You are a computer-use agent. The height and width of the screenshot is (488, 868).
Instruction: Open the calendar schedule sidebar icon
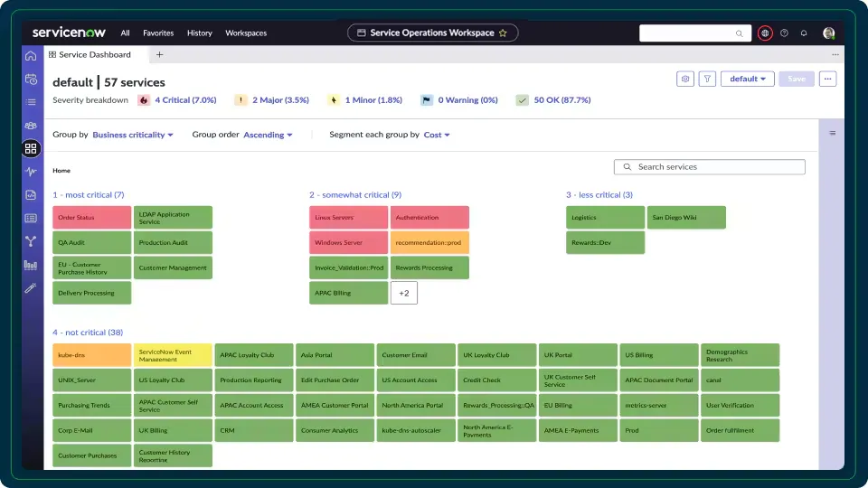[x=31, y=80]
